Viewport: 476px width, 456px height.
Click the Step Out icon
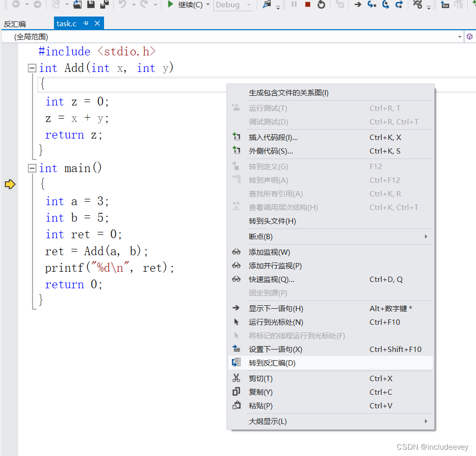click(x=399, y=4)
